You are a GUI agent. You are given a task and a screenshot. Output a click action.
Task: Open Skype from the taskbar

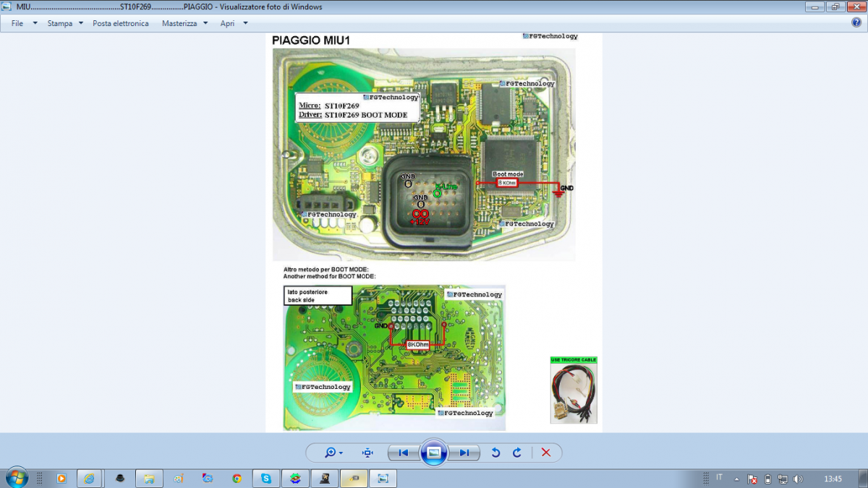click(265, 478)
